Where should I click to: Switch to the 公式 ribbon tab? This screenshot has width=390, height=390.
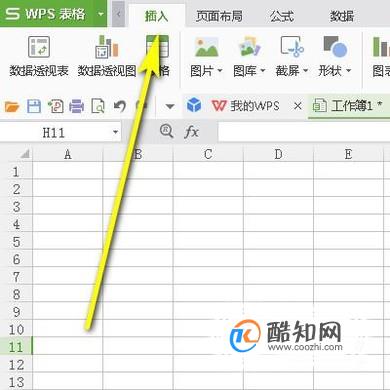[282, 16]
